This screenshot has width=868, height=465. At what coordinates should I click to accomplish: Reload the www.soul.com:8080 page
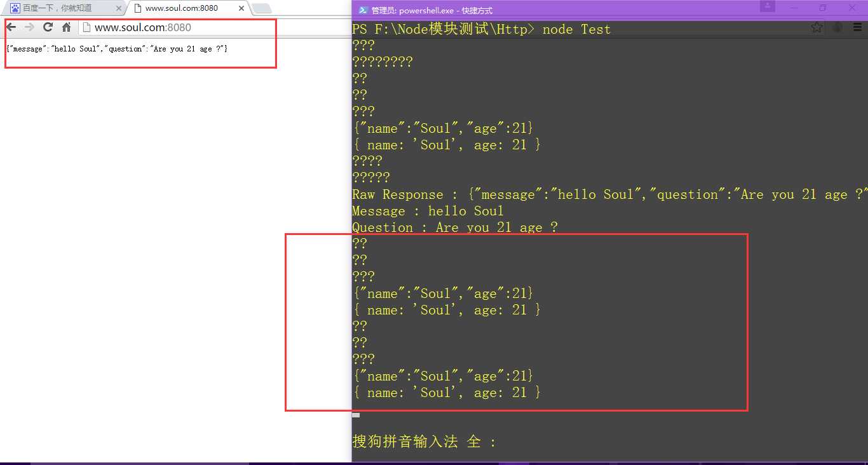(48, 27)
